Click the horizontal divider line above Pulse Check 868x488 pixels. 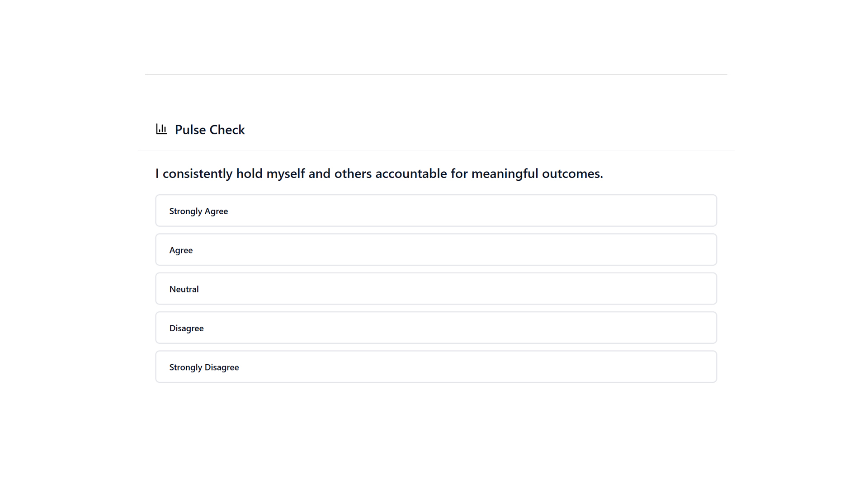coord(436,74)
